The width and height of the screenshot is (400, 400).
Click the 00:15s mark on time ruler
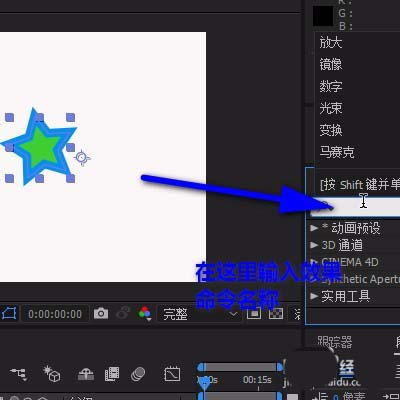pyautogui.click(x=257, y=380)
